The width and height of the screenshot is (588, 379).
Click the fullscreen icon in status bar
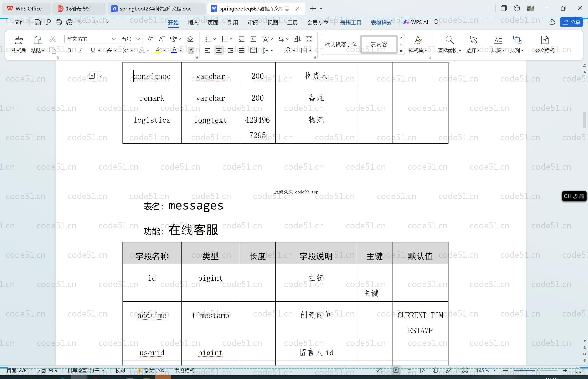tap(578, 370)
